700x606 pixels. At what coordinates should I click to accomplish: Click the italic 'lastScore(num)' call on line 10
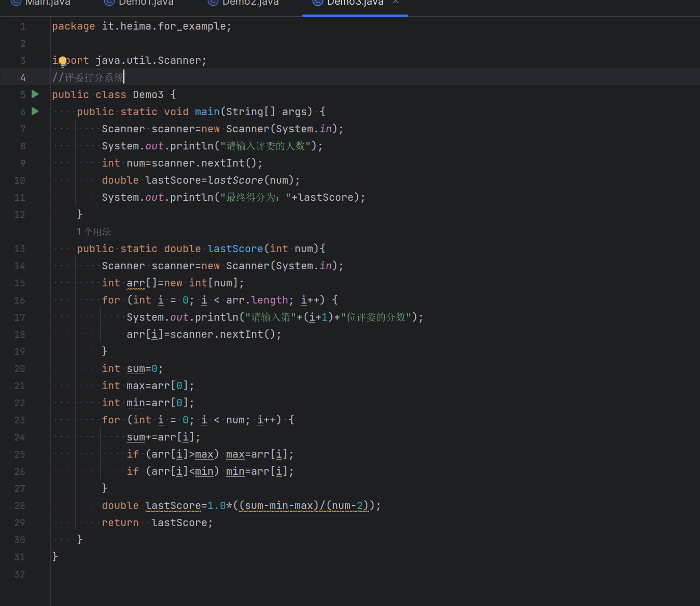pyautogui.click(x=251, y=180)
